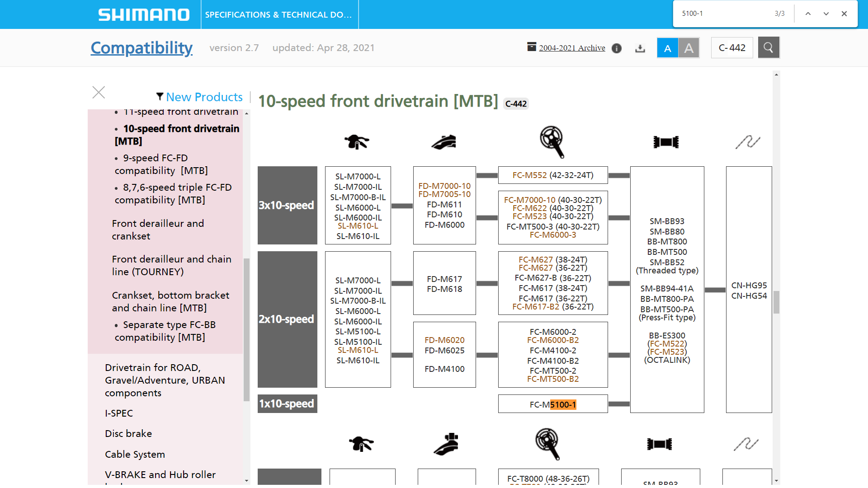
Task: Click the lower chain icon
Action: pyautogui.click(x=746, y=444)
